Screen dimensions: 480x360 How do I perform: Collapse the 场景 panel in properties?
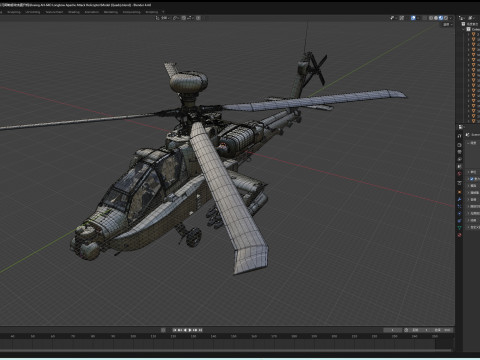pos(473,143)
